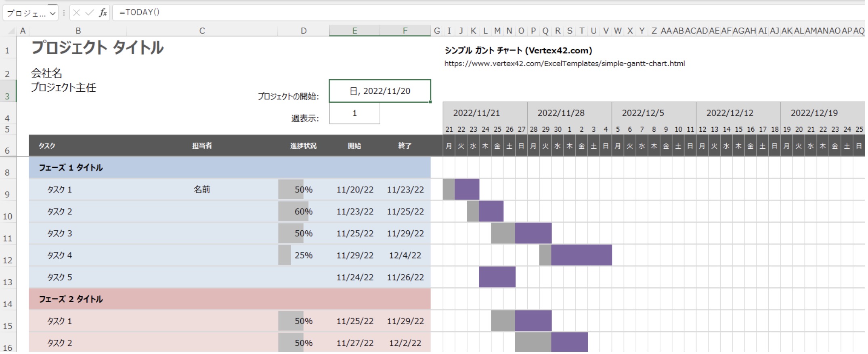
Task: Click the 2022/12/5 week header
Action: coord(654,113)
